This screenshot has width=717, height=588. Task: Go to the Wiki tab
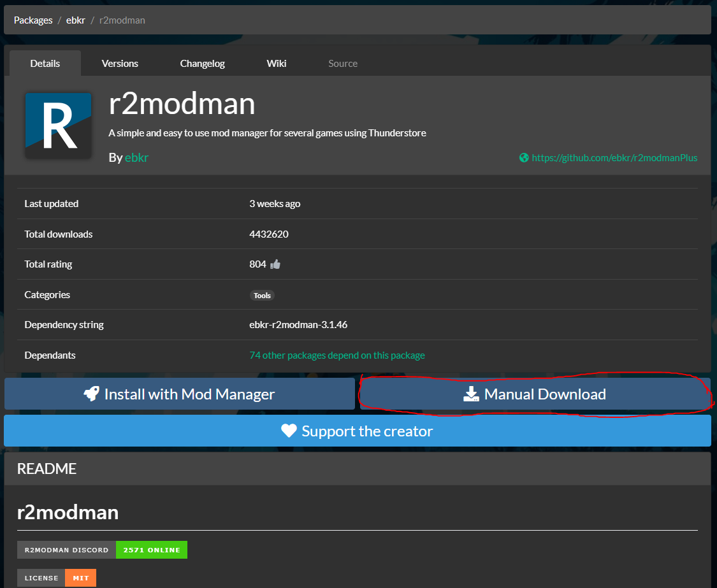point(277,64)
